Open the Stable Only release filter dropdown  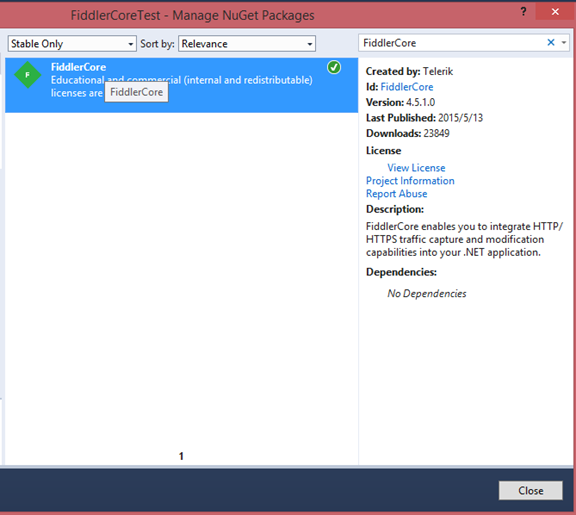coord(72,44)
